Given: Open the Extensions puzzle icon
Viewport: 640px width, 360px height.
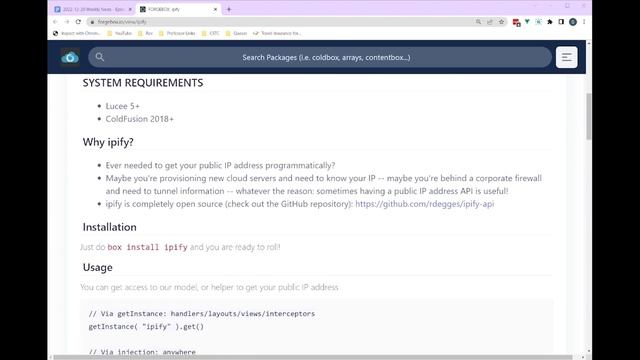Looking at the screenshot, I should tap(550, 22).
